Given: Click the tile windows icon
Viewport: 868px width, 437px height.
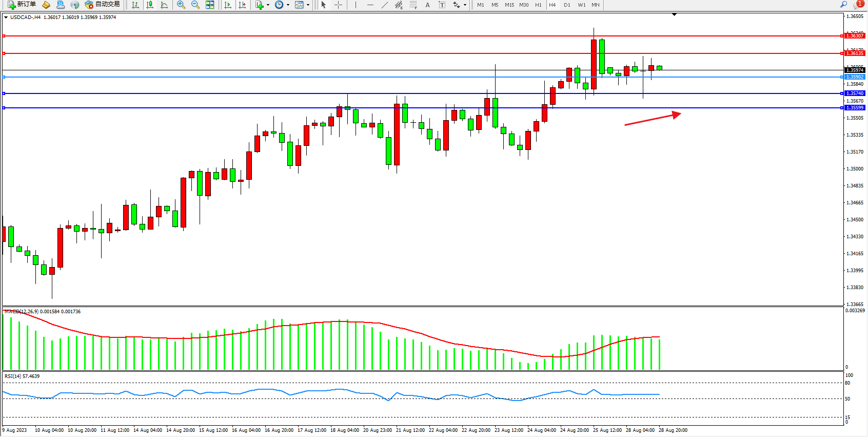Looking at the screenshot, I should (x=210, y=5).
